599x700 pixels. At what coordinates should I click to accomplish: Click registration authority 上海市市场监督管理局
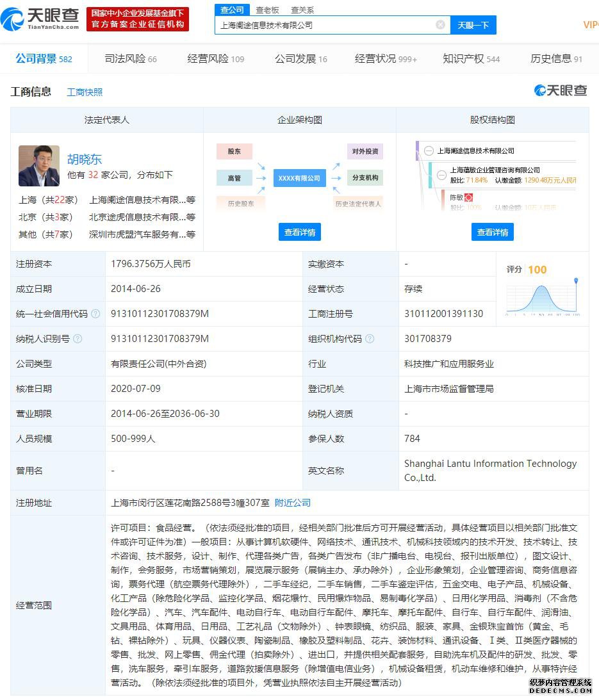[449, 389]
